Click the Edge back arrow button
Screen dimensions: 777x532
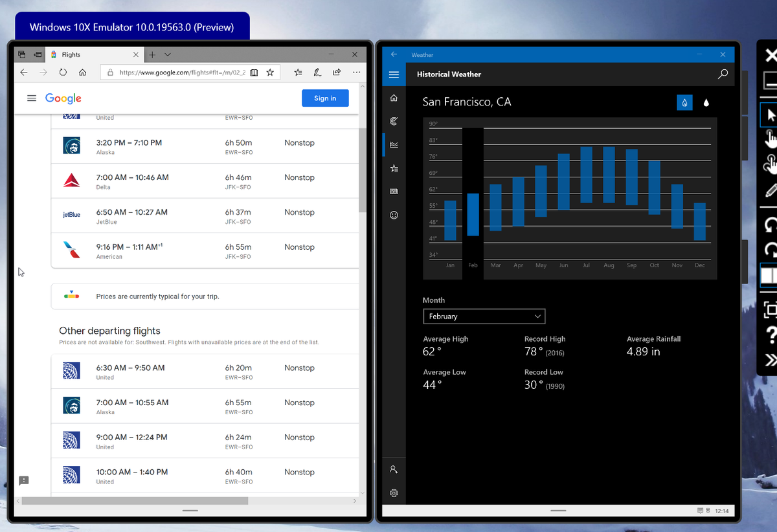[x=24, y=72]
